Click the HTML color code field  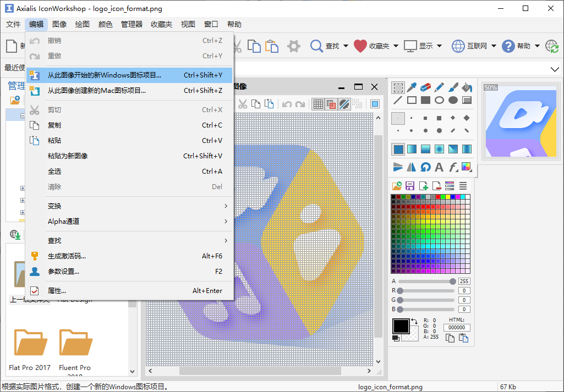click(457, 328)
